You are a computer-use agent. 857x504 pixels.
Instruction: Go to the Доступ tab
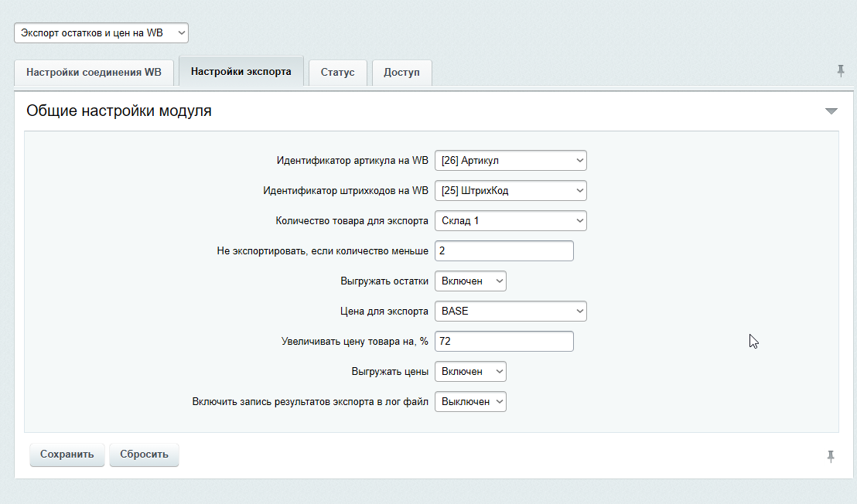(401, 72)
